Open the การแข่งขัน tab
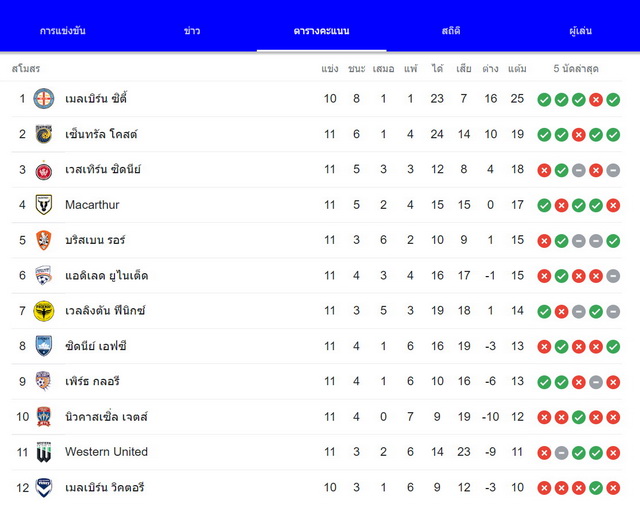Image resolution: width=640 pixels, height=510 pixels. tap(63, 31)
